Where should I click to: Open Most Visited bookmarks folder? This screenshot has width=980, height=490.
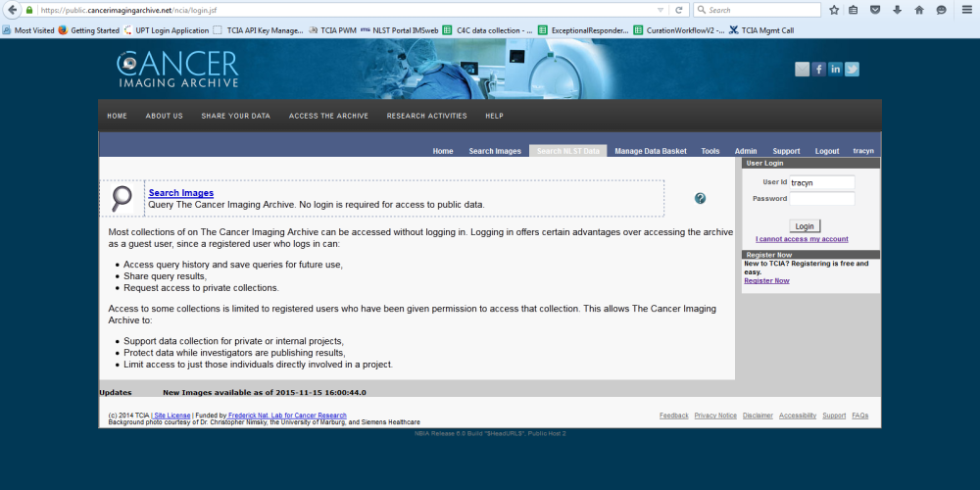click(x=28, y=30)
